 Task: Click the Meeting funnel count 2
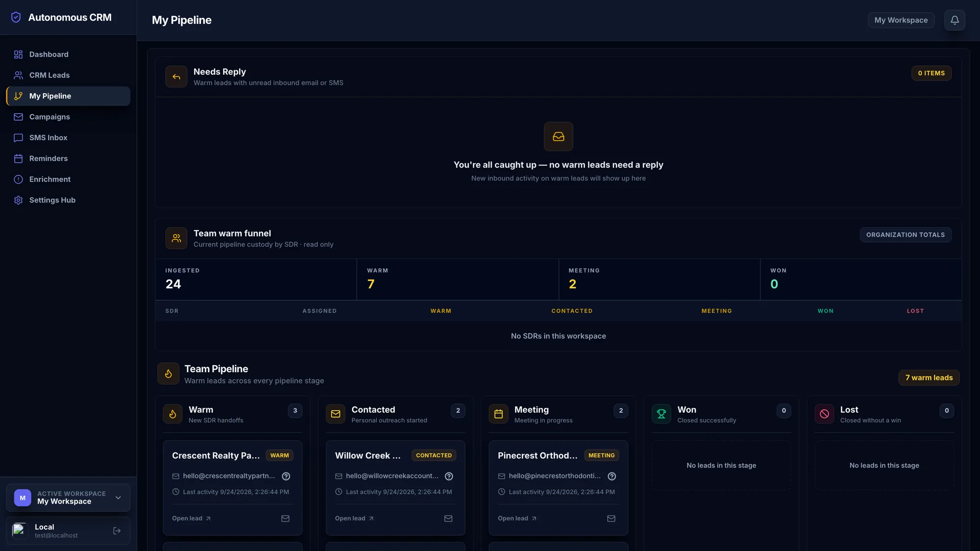[x=572, y=285]
